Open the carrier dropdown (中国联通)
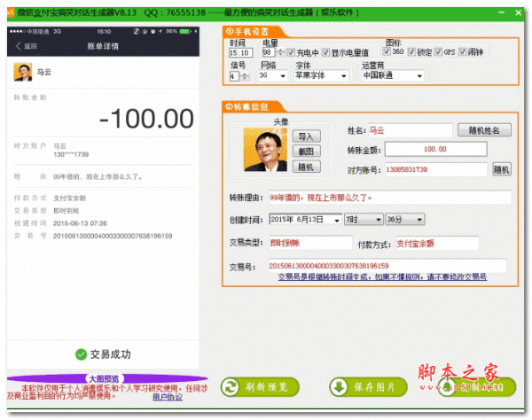Image resolution: width=532 pixels, height=420 pixels. 393,75
